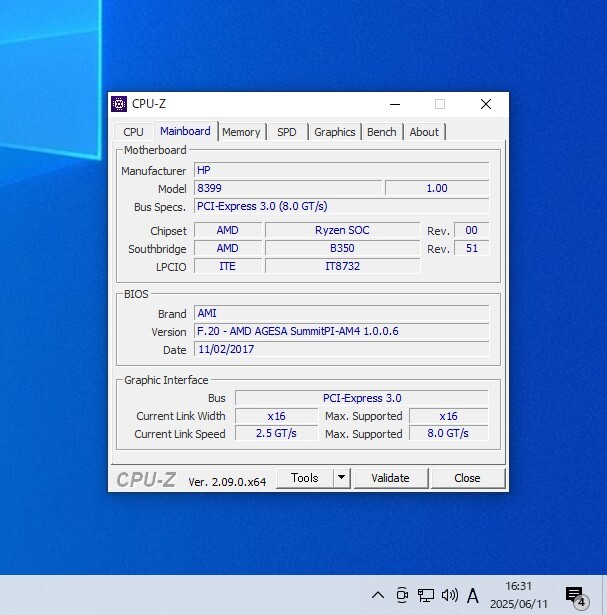This screenshot has height=615, width=607.
Task: Click the Southbridge vendor field AMD
Action: click(x=228, y=248)
